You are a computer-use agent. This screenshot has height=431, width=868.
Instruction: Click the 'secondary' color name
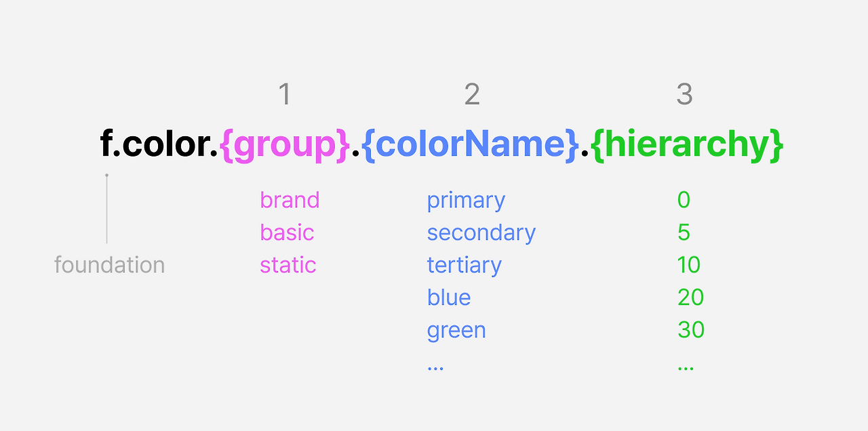tap(481, 233)
